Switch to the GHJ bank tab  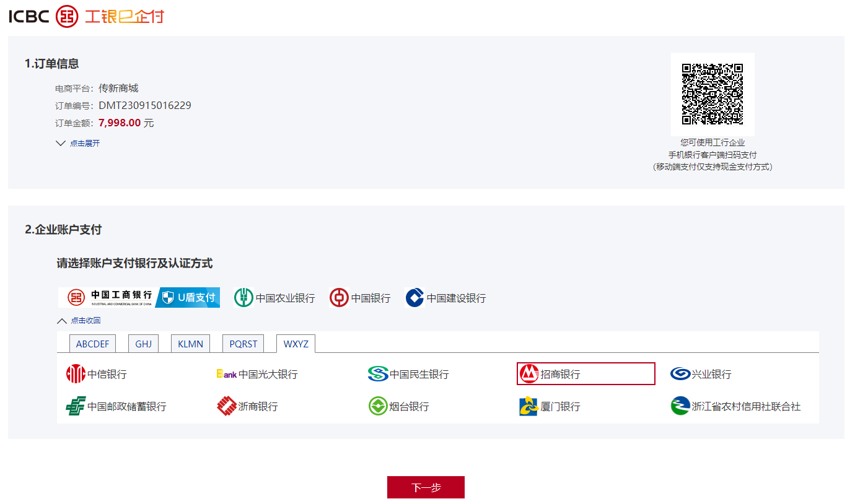pos(143,344)
